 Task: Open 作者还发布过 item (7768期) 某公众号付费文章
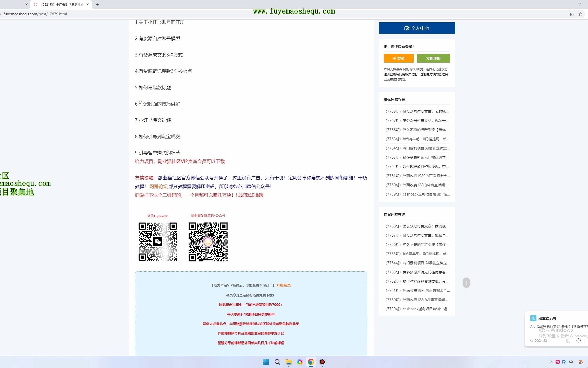click(x=417, y=226)
